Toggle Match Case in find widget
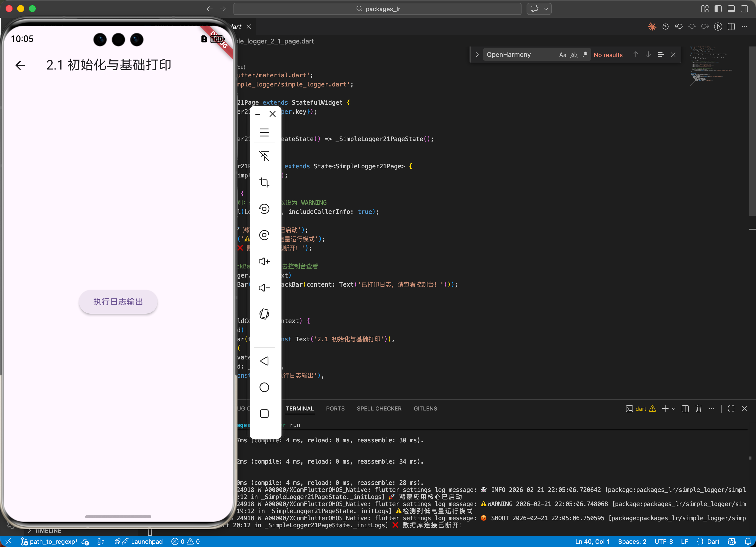The width and height of the screenshot is (756, 547). point(562,55)
